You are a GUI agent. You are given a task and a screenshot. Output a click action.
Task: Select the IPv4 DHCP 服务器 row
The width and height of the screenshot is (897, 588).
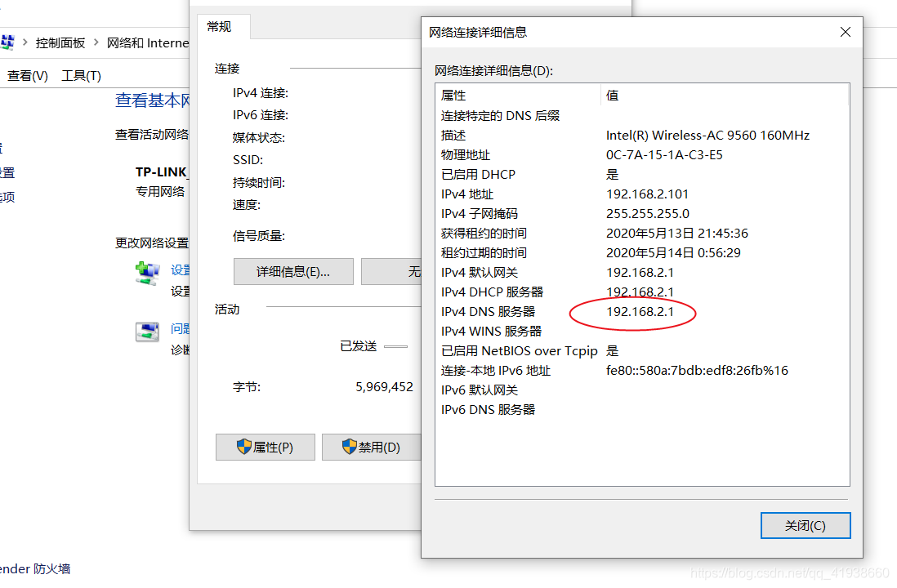click(642, 292)
